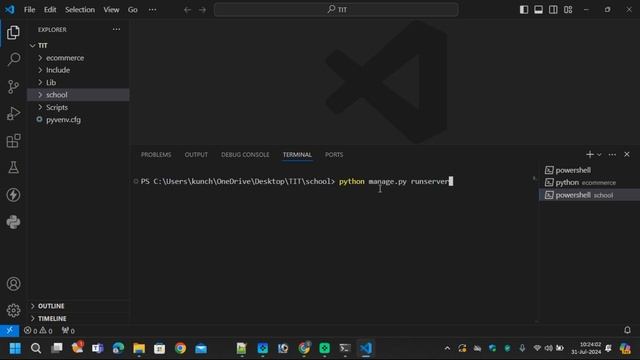Open the Source Control view
This screenshot has width=640, height=360.
13,87
